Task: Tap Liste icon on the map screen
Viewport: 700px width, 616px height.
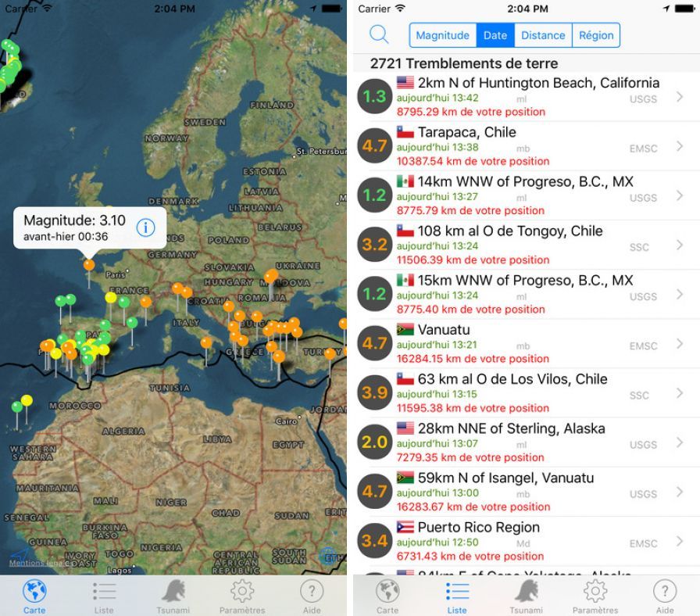Action: (104, 596)
